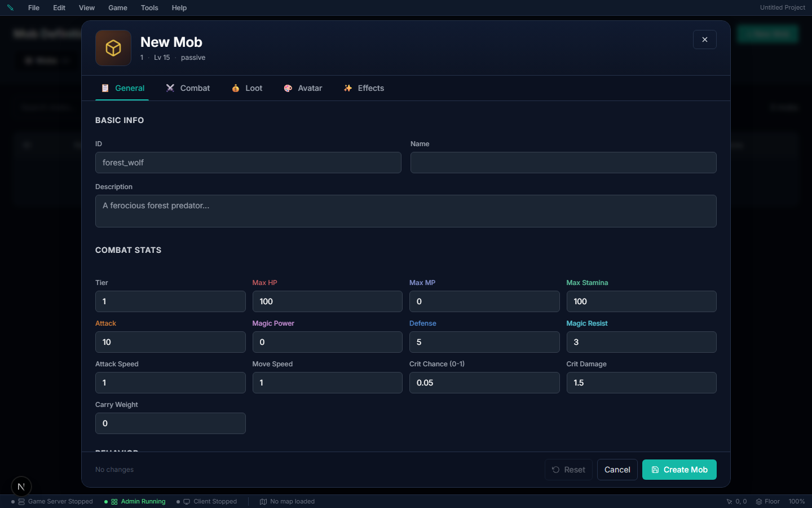Switch to the Effects tab
Viewport: 812px width, 508px height.
point(364,88)
